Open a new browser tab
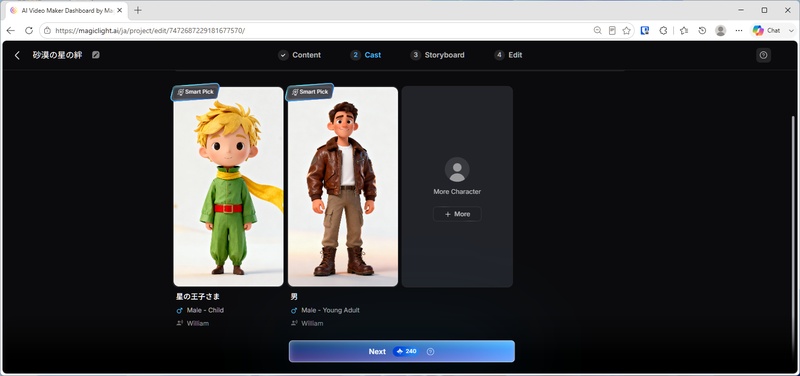This screenshot has width=800, height=376. (x=138, y=10)
